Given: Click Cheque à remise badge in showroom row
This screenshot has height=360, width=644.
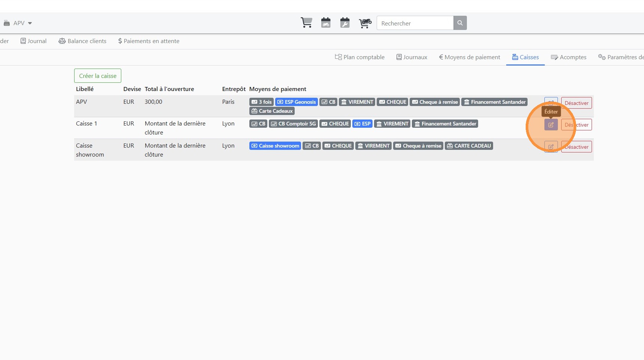Looking at the screenshot, I should (418, 146).
